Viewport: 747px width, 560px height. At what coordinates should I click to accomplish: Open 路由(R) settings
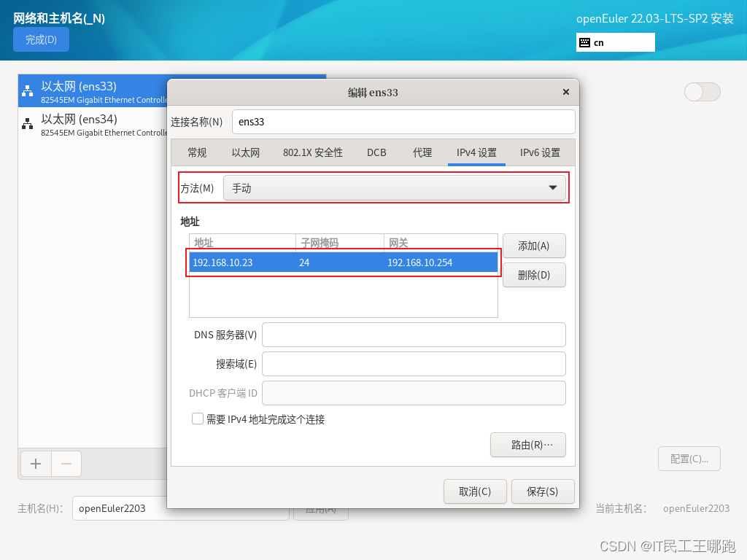pyautogui.click(x=528, y=444)
